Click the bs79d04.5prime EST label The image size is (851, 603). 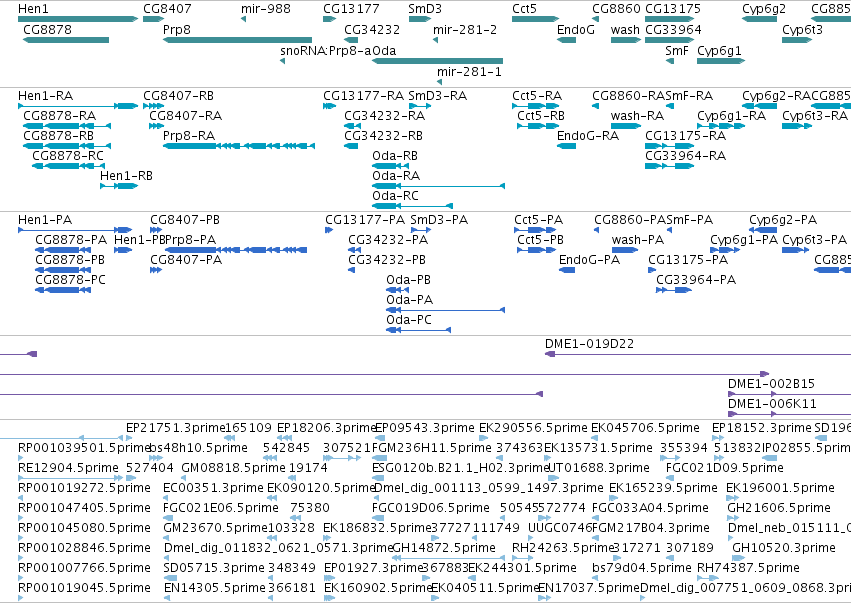point(642,568)
